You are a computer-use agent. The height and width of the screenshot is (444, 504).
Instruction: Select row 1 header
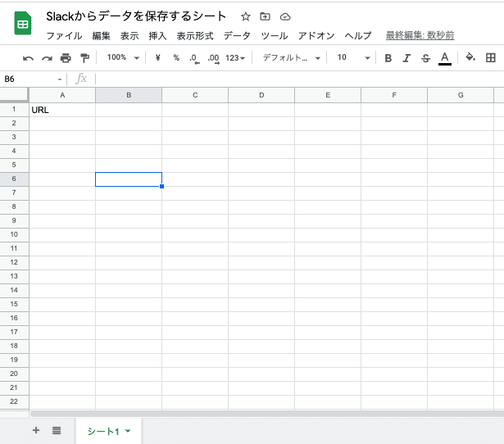[x=14, y=110]
